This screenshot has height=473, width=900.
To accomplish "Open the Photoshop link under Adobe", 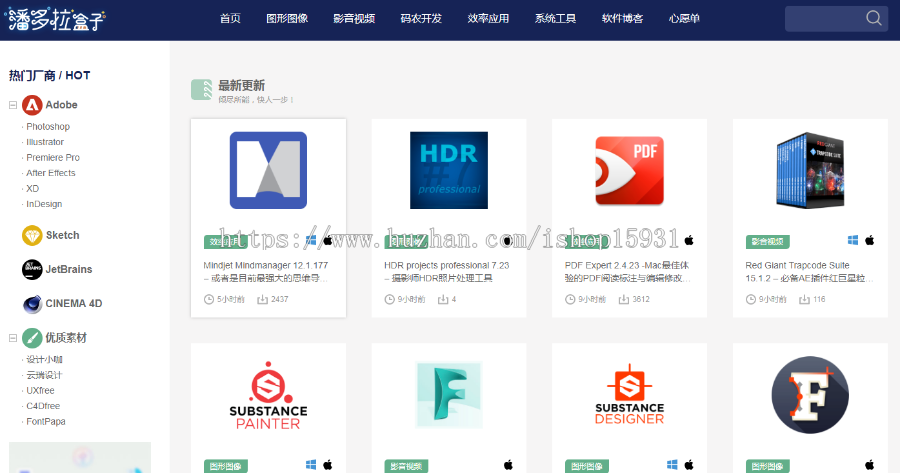I will [48, 127].
